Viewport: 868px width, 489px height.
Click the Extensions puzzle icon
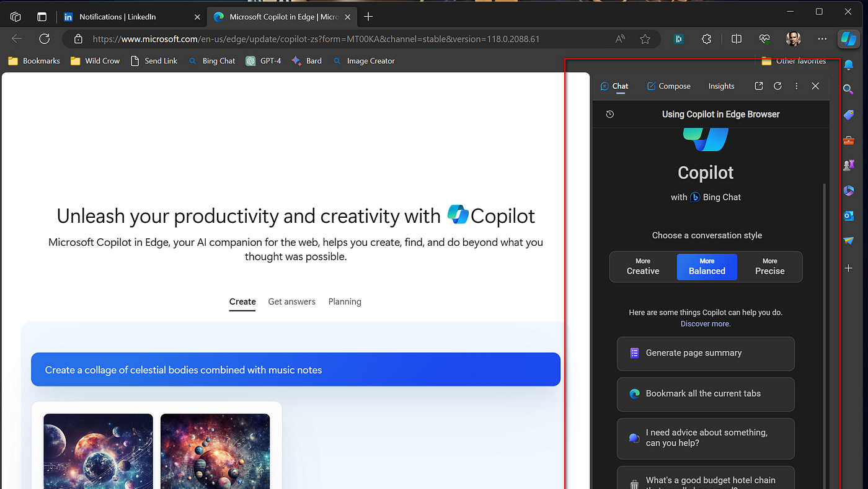tap(706, 39)
